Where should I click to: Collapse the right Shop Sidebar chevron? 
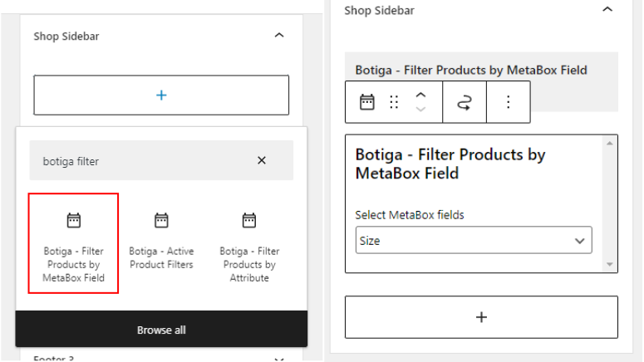607,9
